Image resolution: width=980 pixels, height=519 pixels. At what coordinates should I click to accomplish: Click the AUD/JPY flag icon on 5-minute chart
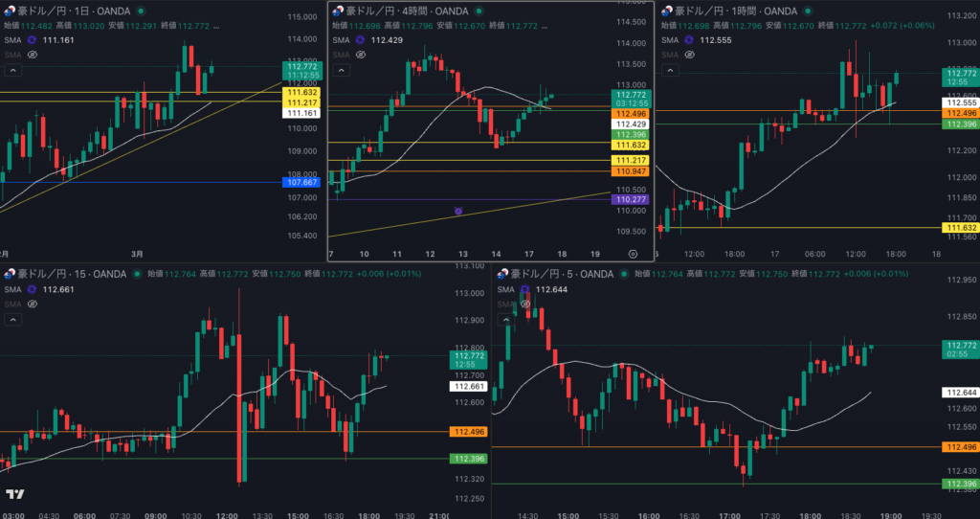coord(501,274)
